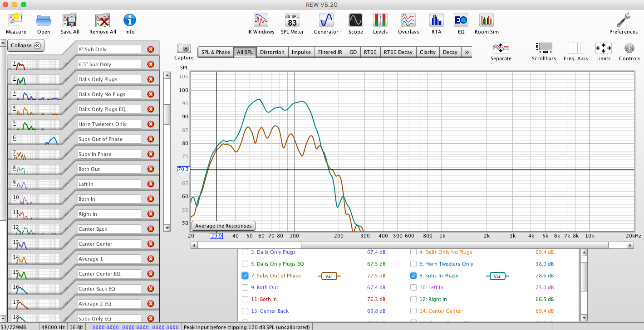Remove the Horn Tweeters Only measurement

(151, 124)
